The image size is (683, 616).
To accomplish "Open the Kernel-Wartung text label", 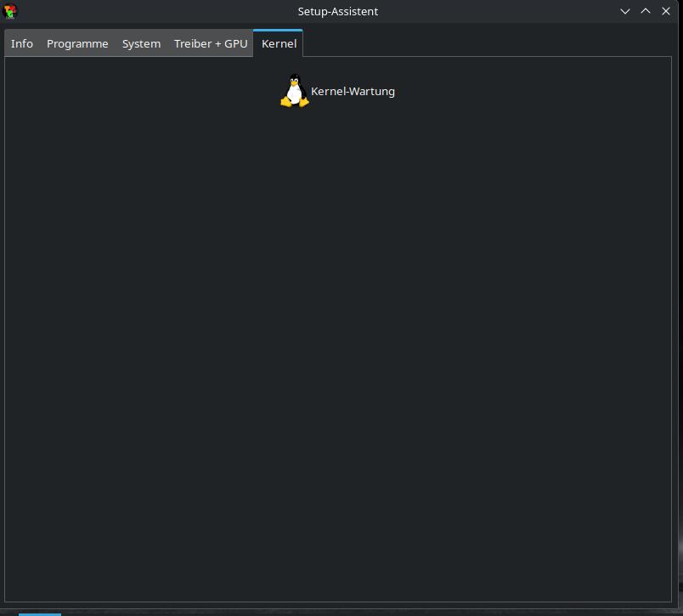I will [x=353, y=92].
